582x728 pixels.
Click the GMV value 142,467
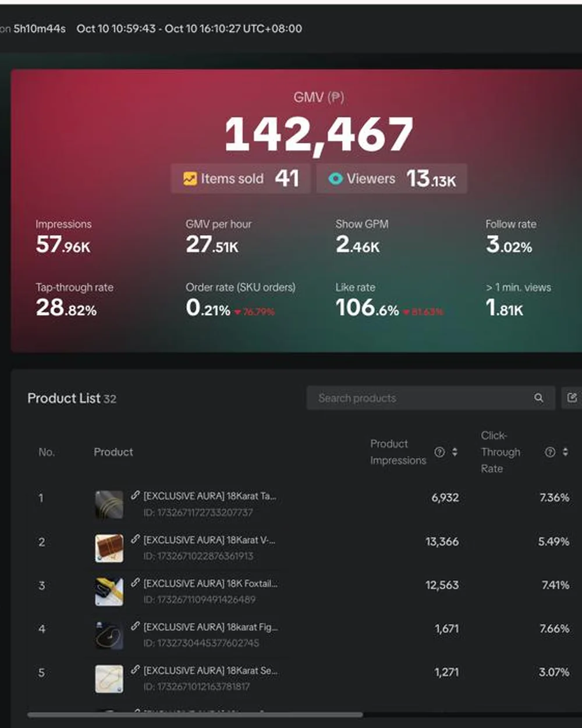319,135
